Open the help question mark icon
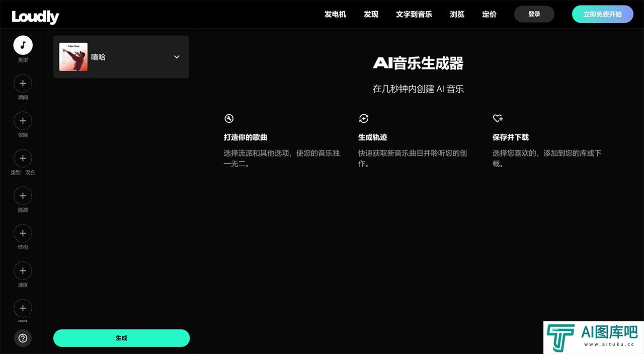 23,338
